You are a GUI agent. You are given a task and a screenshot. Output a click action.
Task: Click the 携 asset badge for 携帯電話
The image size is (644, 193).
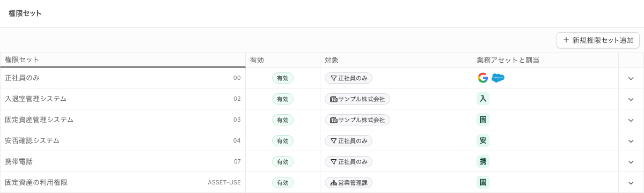pyautogui.click(x=483, y=161)
